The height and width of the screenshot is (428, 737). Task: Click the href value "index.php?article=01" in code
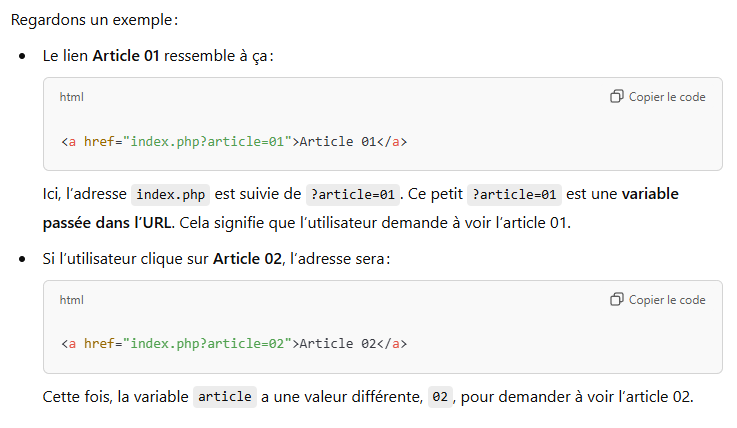(x=207, y=141)
